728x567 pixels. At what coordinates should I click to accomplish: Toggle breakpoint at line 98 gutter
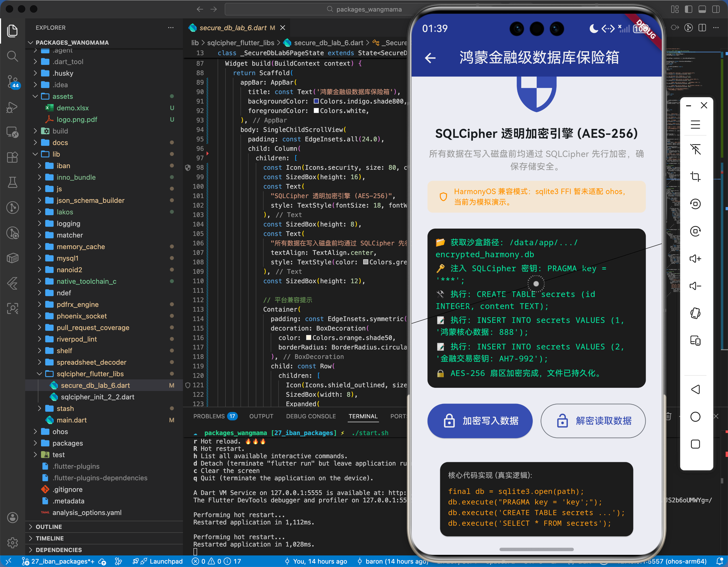(188, 168)
